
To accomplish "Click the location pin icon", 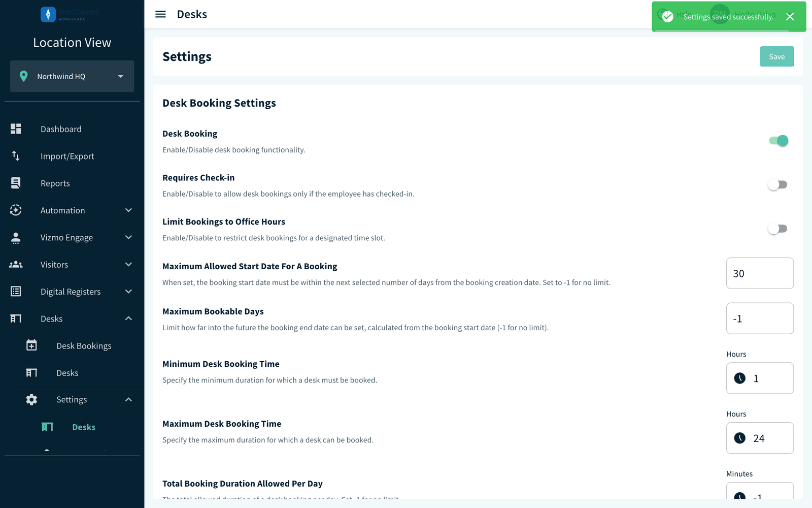I will [x=23, y=76].
